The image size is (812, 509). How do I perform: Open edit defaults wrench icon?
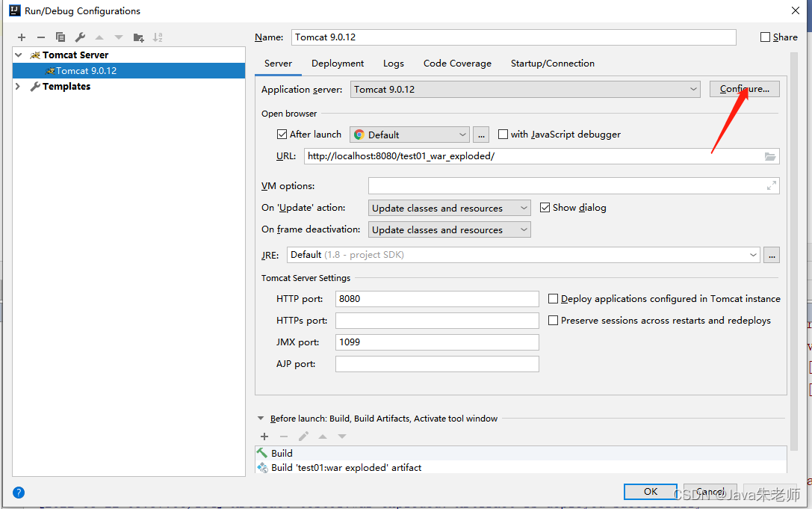(x=80, y=37)
